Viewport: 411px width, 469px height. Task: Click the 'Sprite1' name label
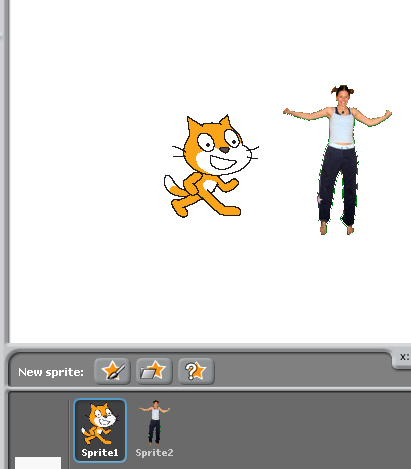(100, 453)
